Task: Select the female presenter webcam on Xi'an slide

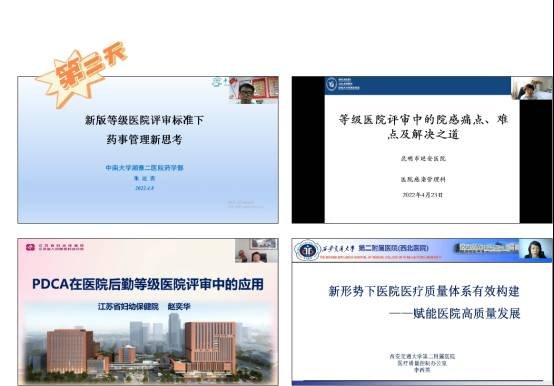Action: [x=536, y=249]
